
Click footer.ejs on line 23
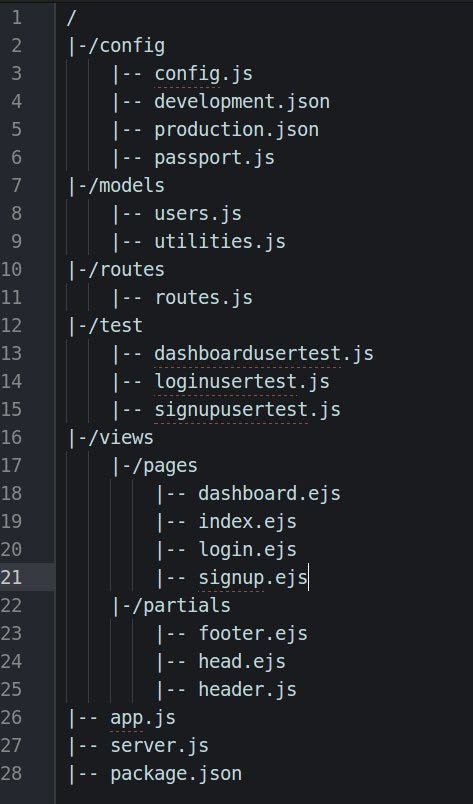253,633
